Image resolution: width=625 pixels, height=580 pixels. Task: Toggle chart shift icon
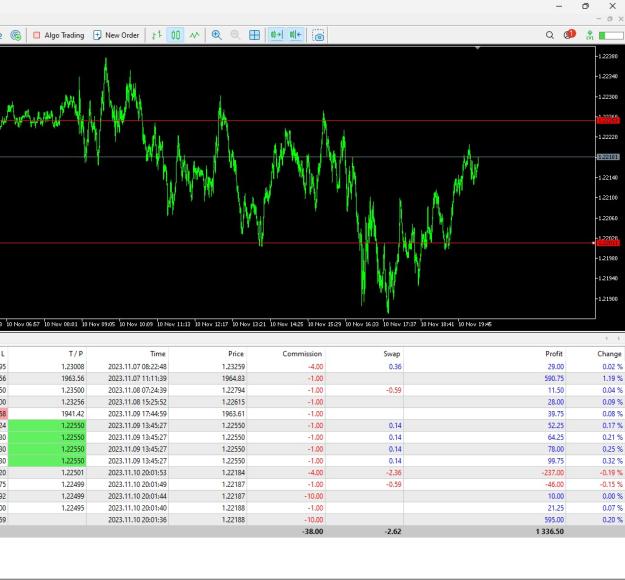coord(295,35)
